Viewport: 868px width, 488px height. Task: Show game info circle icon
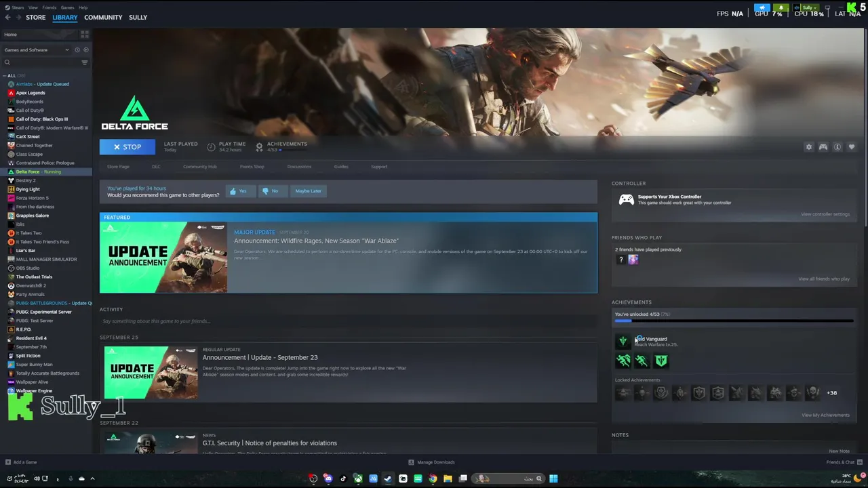(837, 147)
